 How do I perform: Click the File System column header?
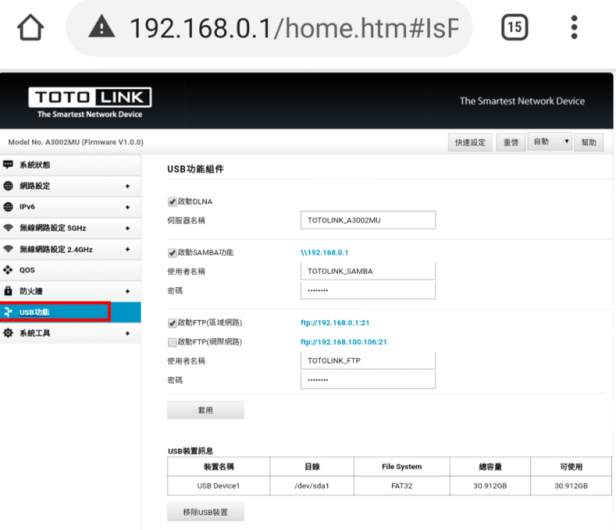(402, 467)
